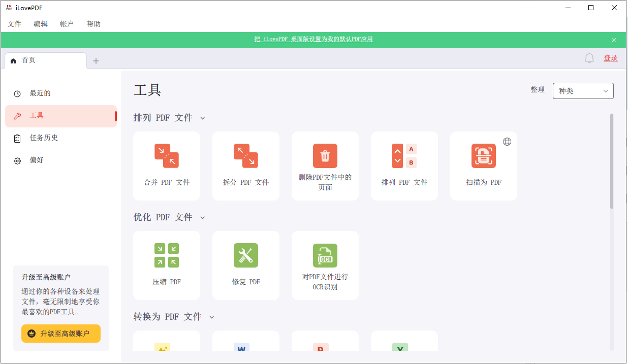Viewport: 628px width, 364px height.
Task: Open the 帐户 menu
Action: [67, 24]
